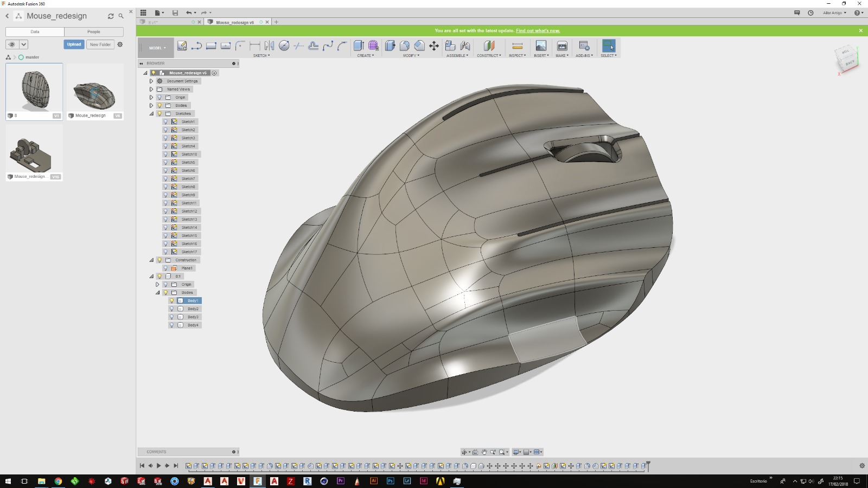This screenshot has width=868, height=488.
Task: Click the Scripts and Add-Ins icon
Action: pyautogui.click(x=584, y=46)
